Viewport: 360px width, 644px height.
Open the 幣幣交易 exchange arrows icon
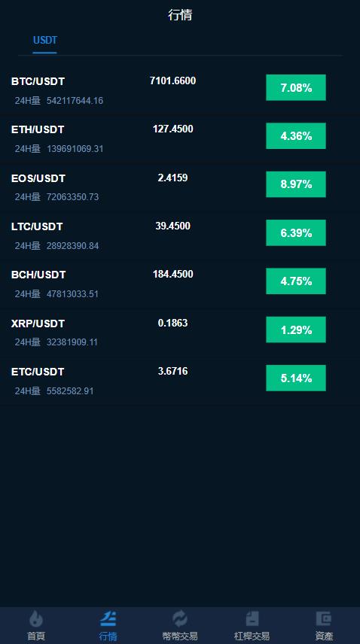(x=180, y=618)
